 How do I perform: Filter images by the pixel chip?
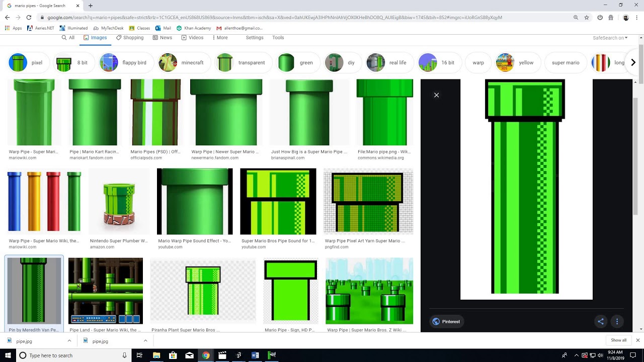[x=28, y=63]
